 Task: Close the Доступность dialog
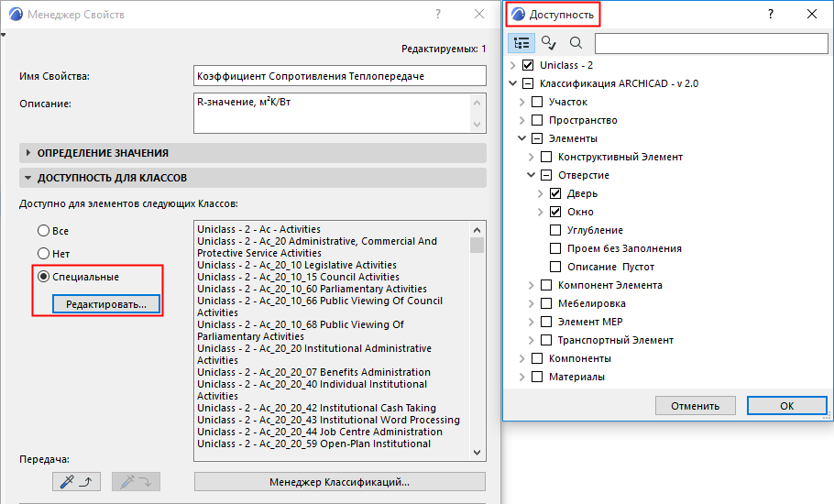(x=812, y=15)
